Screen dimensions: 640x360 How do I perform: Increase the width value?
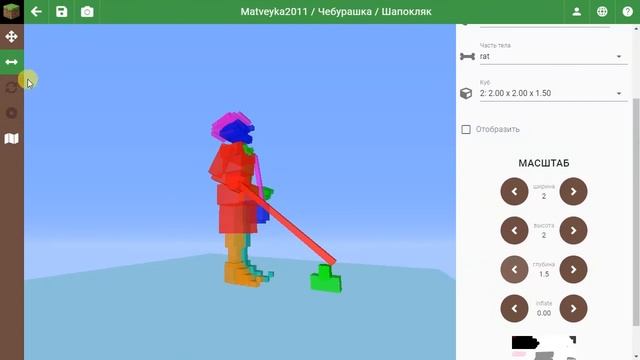tap(573, 191)
